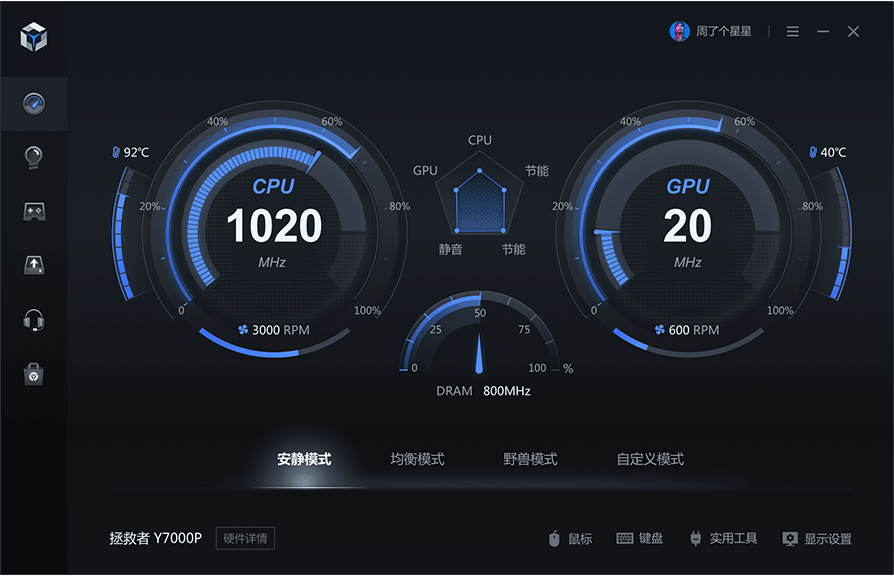The width and height of the screenshot is (894, 576).
Task: Open the shopping bag store icon
Action: pyautogui.click(x=34, y=374)
